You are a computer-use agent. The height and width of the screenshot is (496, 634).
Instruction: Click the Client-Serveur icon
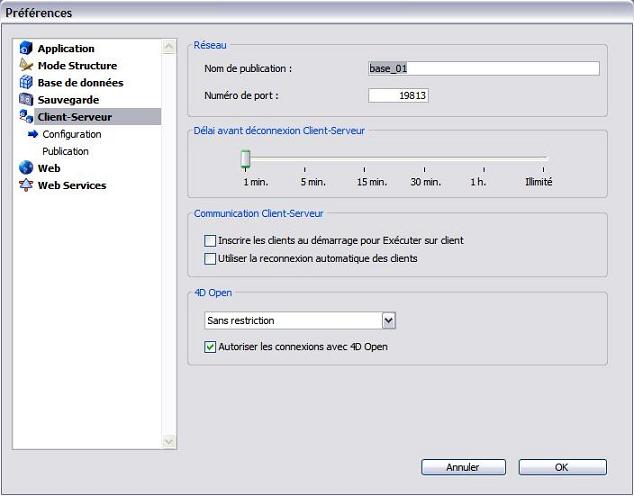[x=27, y=117]
